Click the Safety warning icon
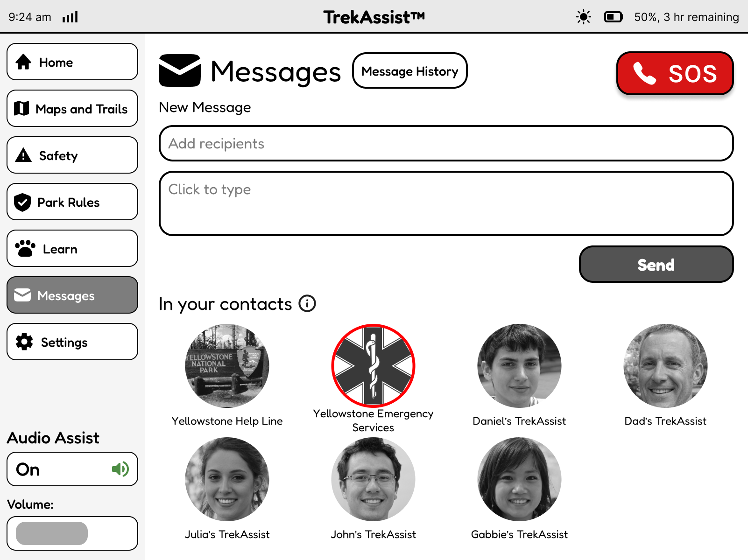 22,155
